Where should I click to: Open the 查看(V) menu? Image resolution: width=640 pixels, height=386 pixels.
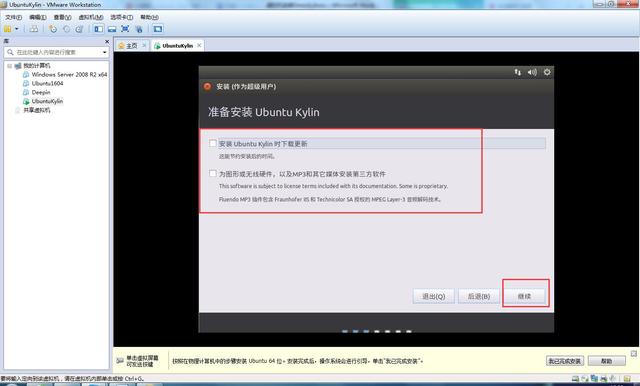point(62,17)
